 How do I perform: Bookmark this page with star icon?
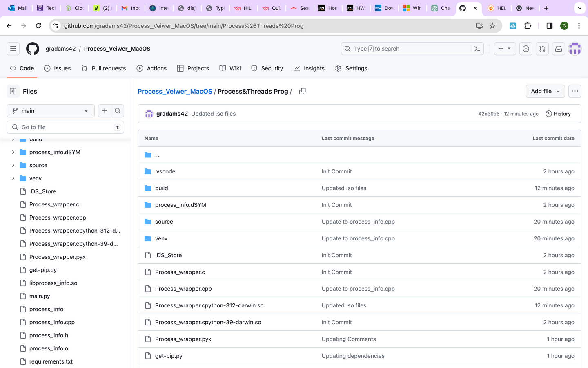492,26
